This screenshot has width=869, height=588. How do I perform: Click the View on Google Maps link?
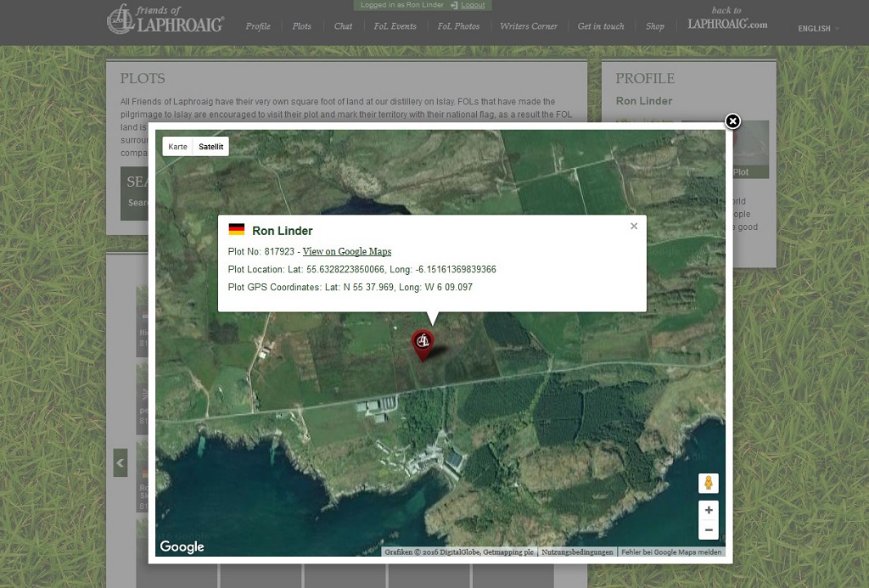(347, 252)
